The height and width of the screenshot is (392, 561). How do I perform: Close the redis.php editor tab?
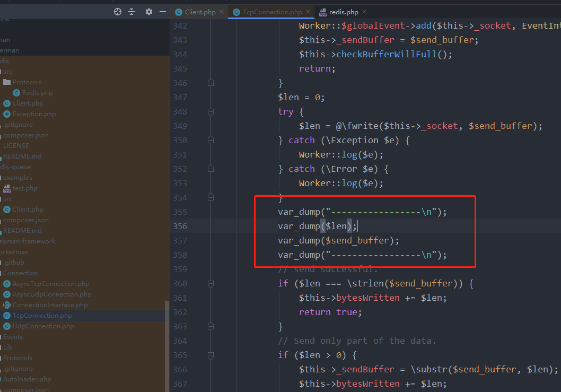(364, 12)
